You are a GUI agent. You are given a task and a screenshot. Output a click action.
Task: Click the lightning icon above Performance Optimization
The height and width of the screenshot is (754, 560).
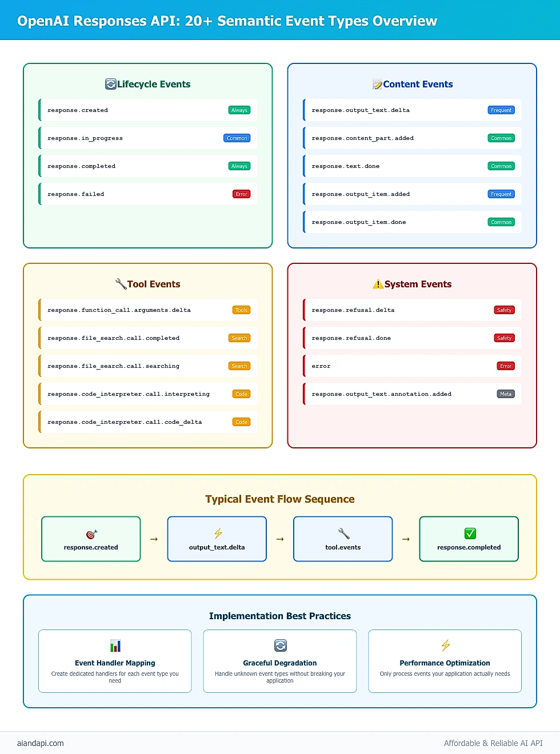click(x=446, y=645)
